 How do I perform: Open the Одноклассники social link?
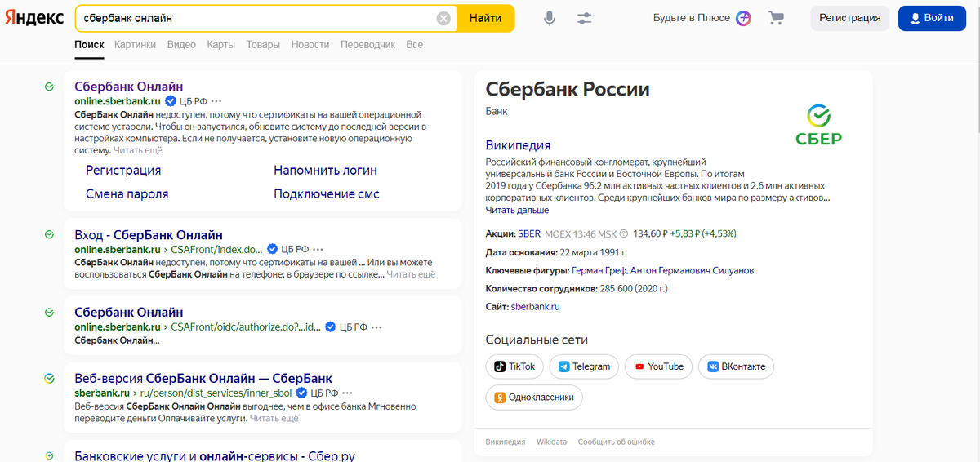[x=534, y=398]
